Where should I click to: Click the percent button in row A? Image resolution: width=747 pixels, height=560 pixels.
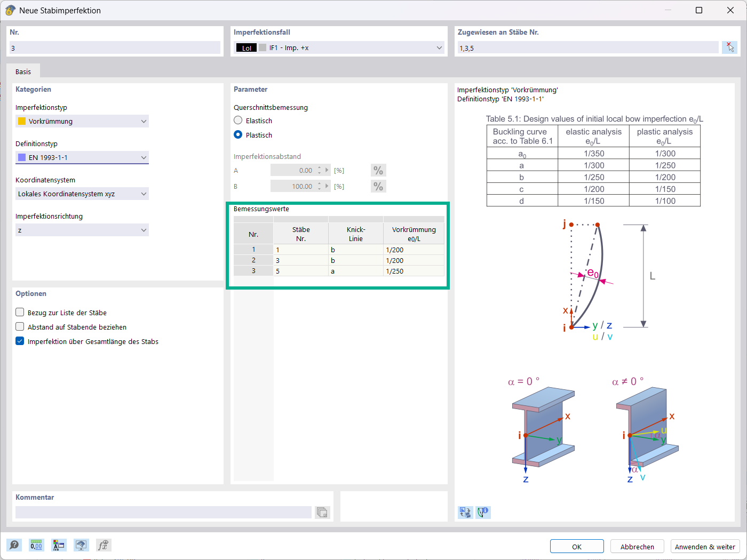tap(378, 171)
